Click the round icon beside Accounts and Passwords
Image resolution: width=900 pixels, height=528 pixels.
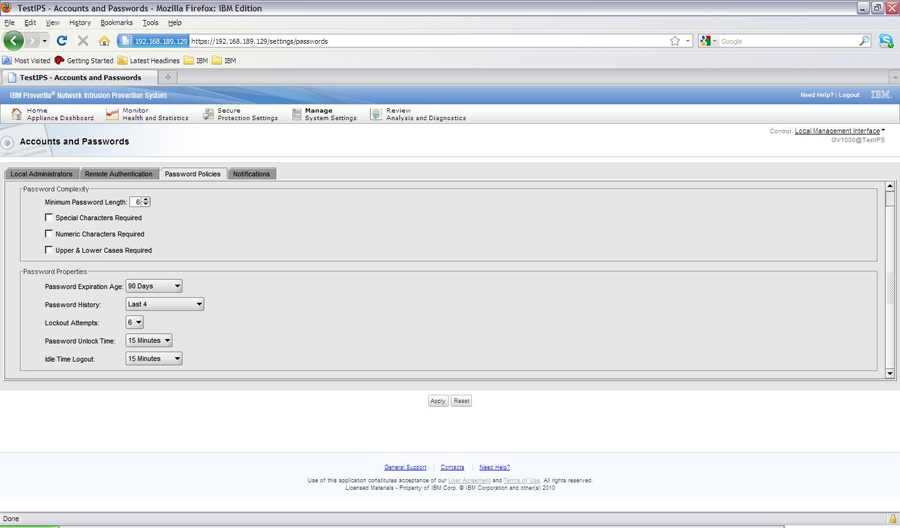(7, 142)
